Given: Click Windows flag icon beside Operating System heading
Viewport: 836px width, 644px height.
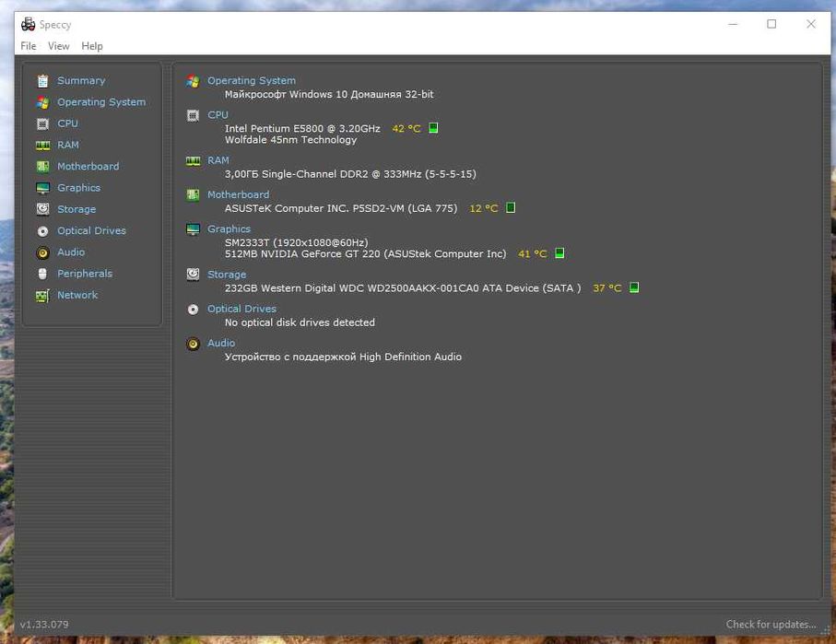Looking at the screenshot, I should pyautogui.click(x=193, y=81).
